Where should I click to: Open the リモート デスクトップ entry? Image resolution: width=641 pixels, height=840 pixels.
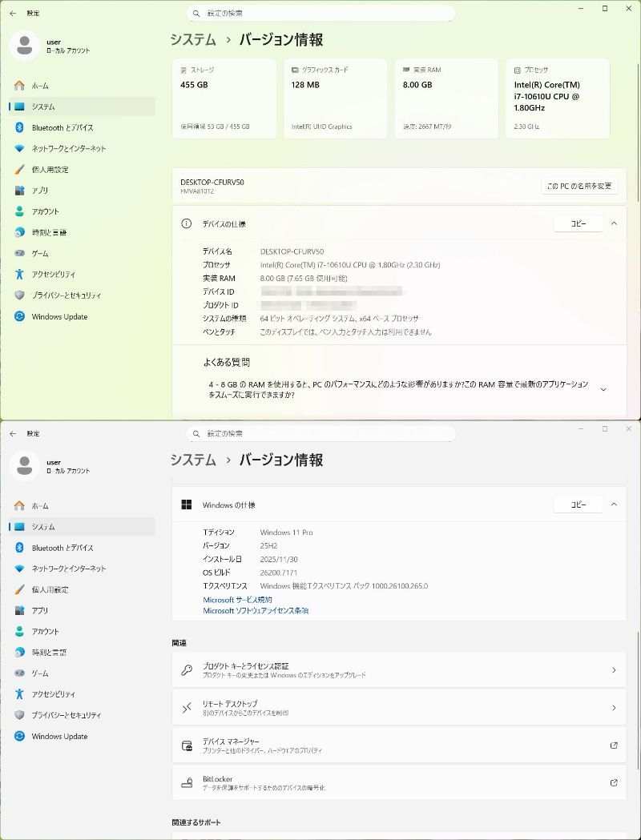[399, 708]
